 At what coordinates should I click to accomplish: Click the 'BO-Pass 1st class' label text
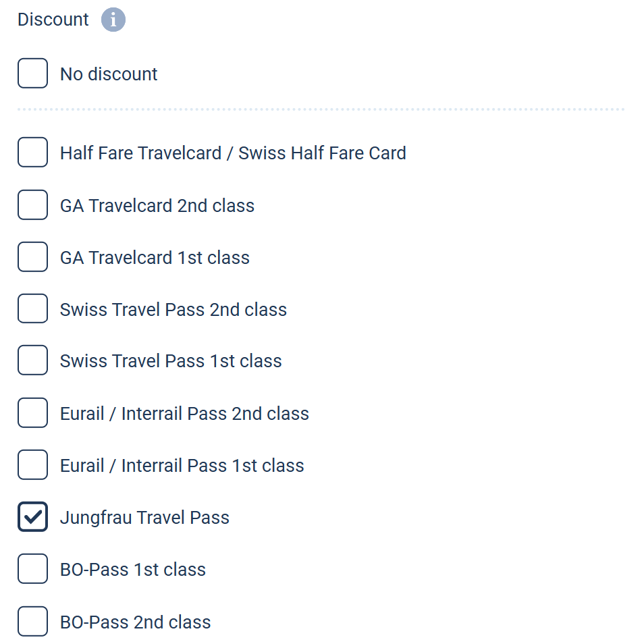[x=133, y=570]
